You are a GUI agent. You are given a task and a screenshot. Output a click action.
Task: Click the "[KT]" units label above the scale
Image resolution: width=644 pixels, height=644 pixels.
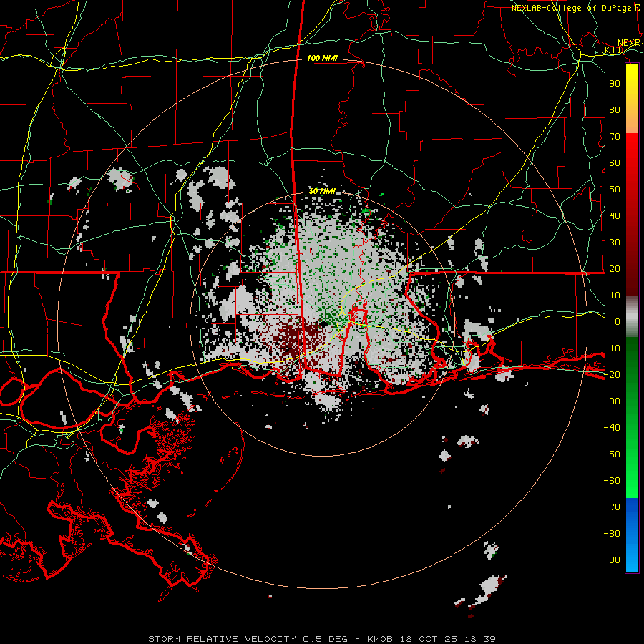[x=612, y=49]
